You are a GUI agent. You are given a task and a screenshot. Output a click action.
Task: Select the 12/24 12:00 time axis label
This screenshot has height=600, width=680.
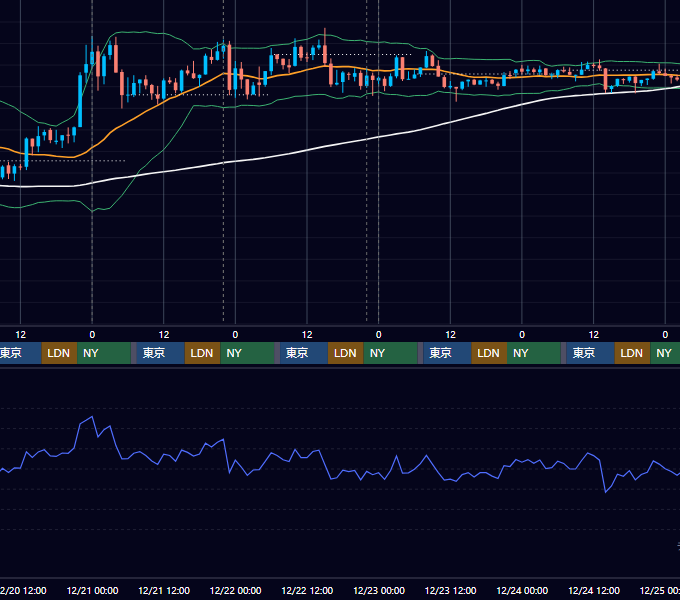(x=594, y=590)
